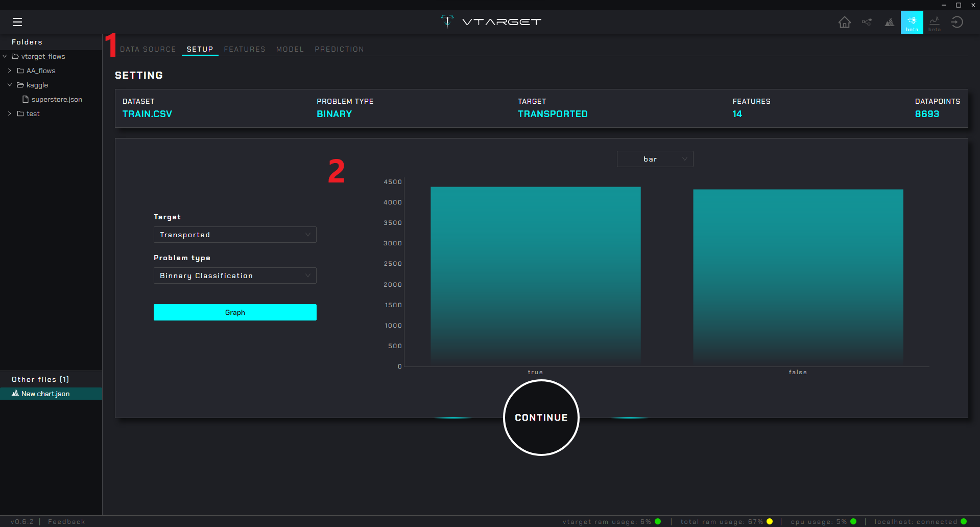Open superstore.json file in tree

pos(56,100)
